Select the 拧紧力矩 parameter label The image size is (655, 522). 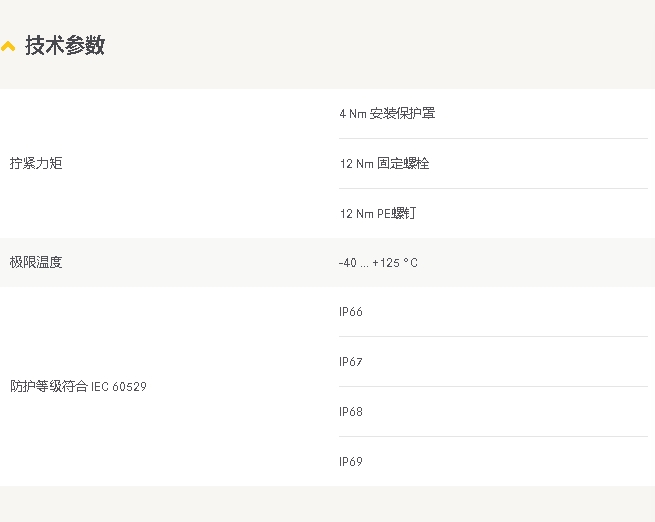point(36,163)
